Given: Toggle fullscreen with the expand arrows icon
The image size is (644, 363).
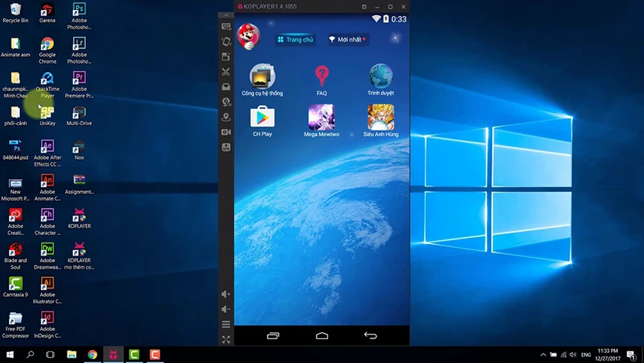Looking at the screenshot, I should pos(226,339).
